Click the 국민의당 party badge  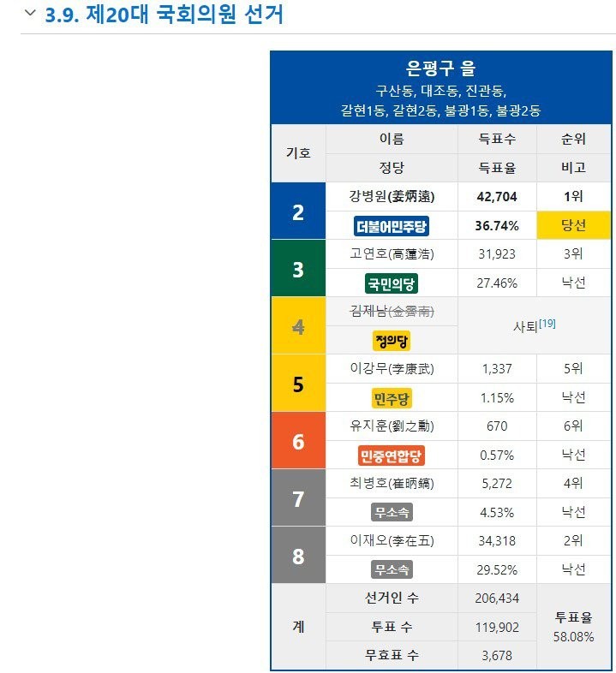pyautogui.click(x=392, y=283)
